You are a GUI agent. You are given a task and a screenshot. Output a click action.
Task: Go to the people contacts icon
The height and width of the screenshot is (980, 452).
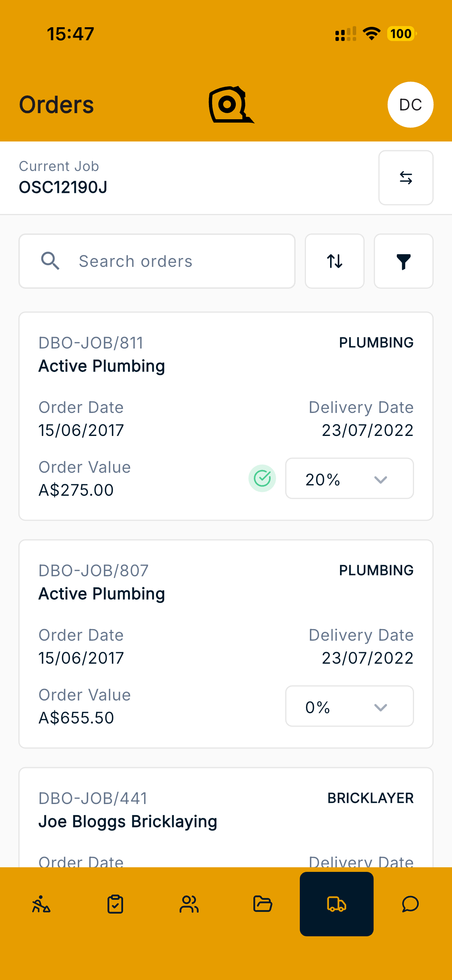click(189, 904)
